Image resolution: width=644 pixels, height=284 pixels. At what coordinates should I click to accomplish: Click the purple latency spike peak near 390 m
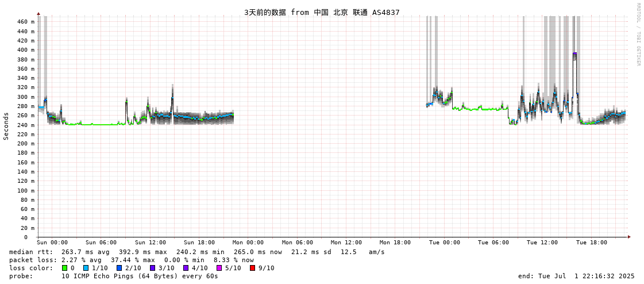pyautogui.click(x=574, y=53)
